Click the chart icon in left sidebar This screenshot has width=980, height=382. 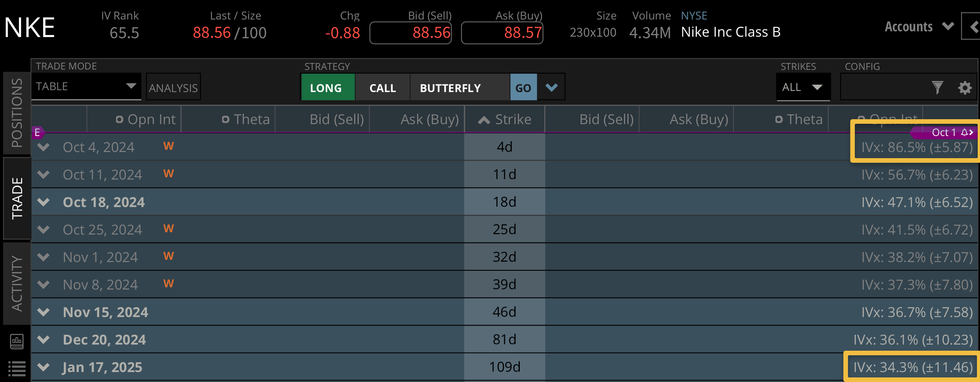click(x=17, y=341)
